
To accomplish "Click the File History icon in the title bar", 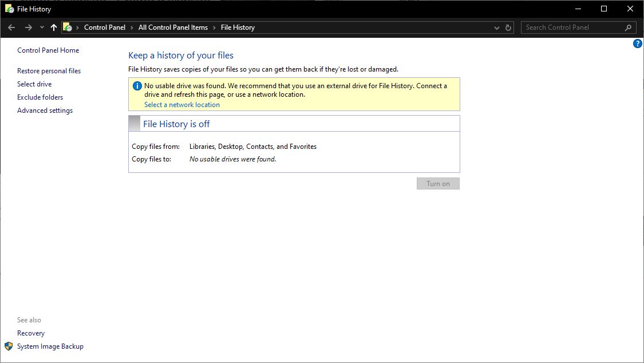I will (x=9, y=9).
